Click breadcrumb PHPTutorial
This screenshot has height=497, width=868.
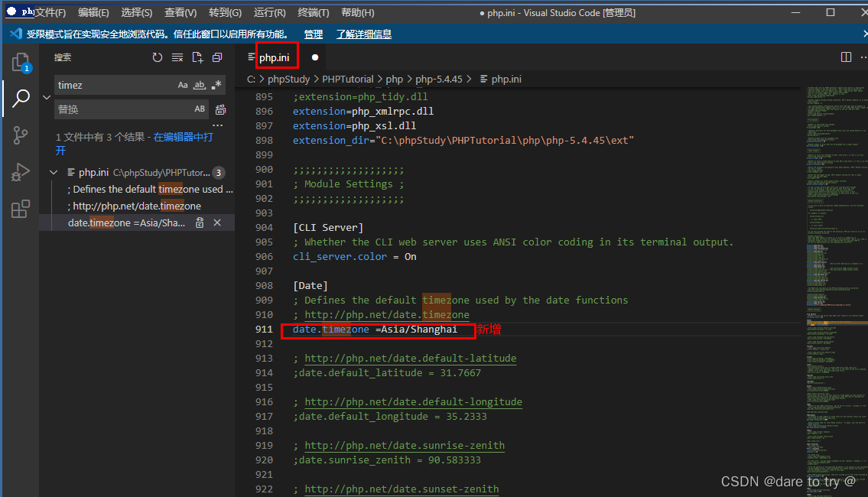tap(348, 80)
